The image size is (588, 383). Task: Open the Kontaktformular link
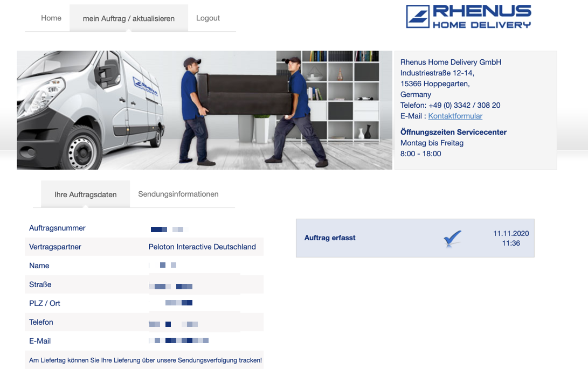455,116
